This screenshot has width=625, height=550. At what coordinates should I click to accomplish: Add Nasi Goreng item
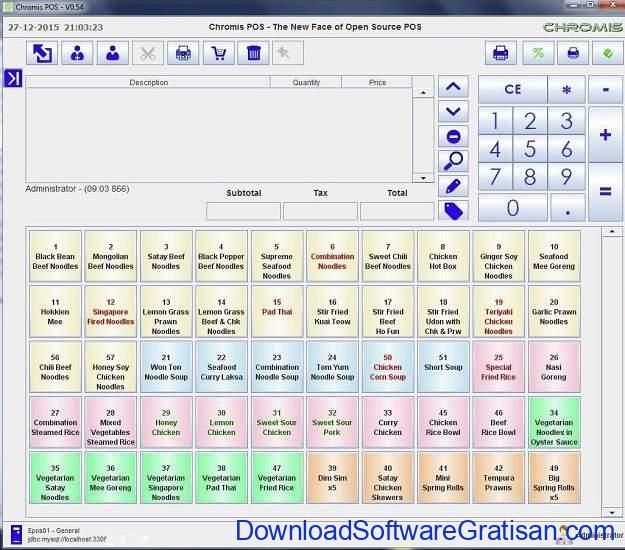click(x=554, y=367)
